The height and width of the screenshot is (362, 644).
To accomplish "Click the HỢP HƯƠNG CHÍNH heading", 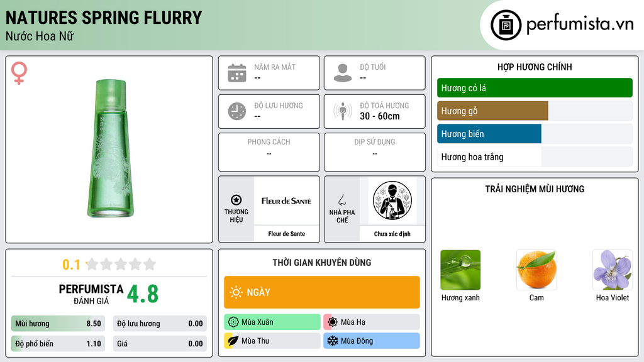I will [x=535, y=67].
